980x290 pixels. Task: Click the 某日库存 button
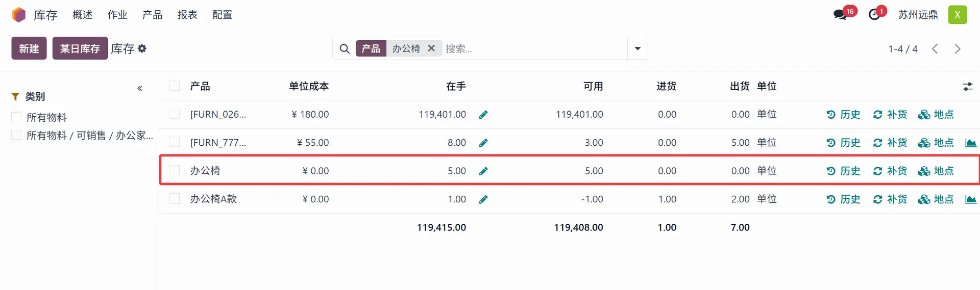80,48
